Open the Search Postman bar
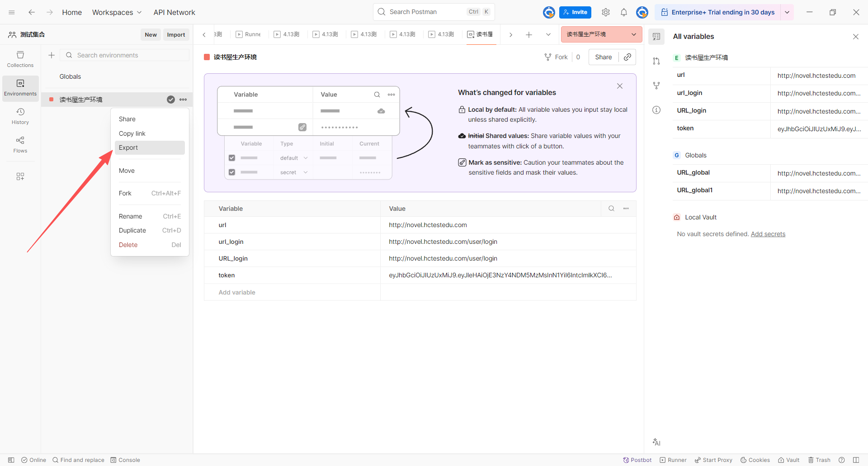The height and width of the screenshot is (466, 868). pos(434,12)
